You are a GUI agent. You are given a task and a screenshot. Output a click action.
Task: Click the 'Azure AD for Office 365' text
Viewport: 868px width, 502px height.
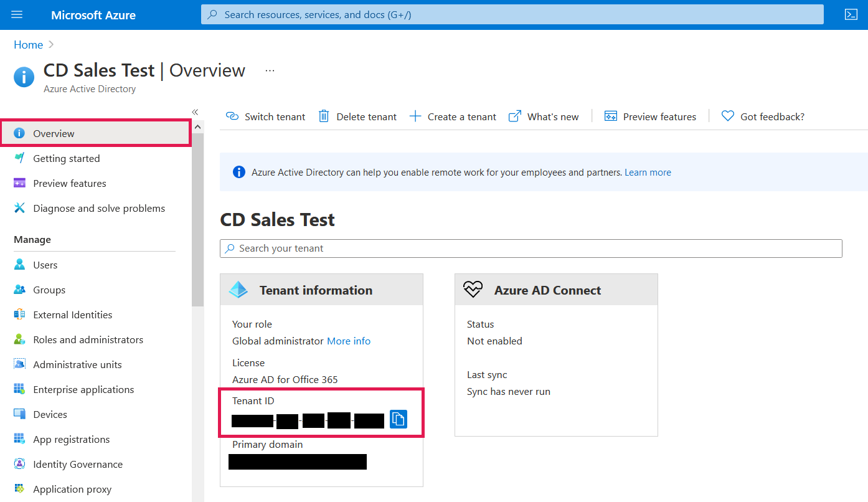(285, 379)
